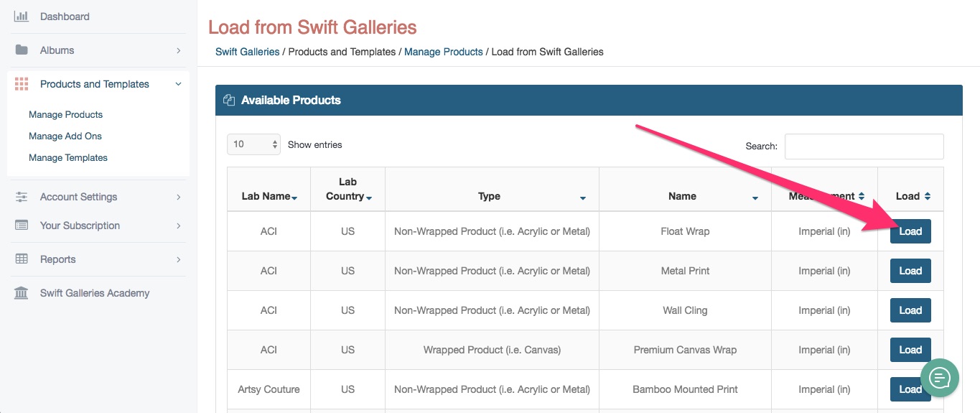The width and height of the screenshot is (980, 413).
Task: Click Available Products panel heading
Action: (x=291, y=101)
